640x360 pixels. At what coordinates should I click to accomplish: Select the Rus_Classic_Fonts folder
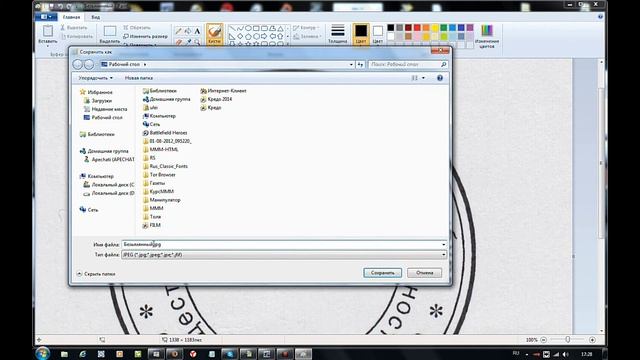click(x=165, y=166)
